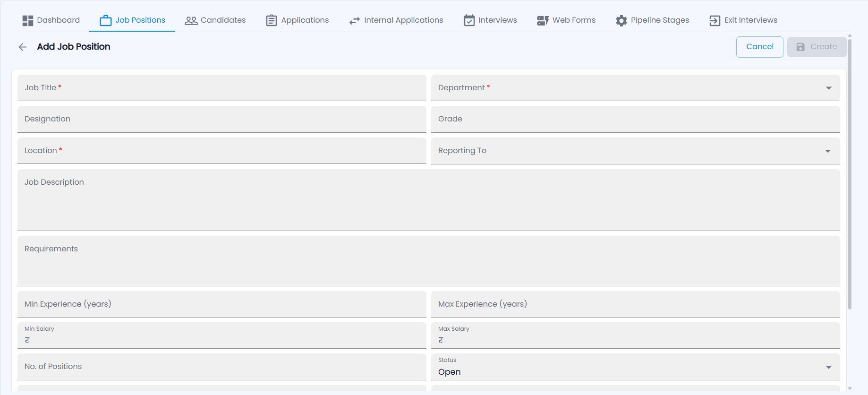Click the Internal Applications swap arrows icon

355,20
